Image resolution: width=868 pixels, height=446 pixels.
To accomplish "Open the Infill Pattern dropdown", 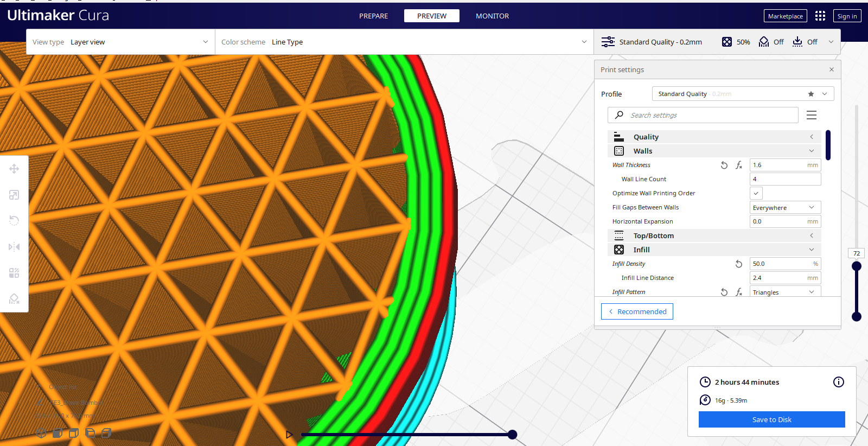I will point(785,292).
